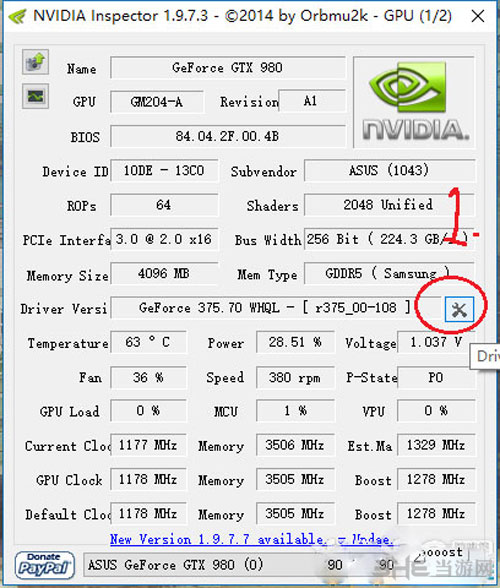Click the Driver Version label

64,309
